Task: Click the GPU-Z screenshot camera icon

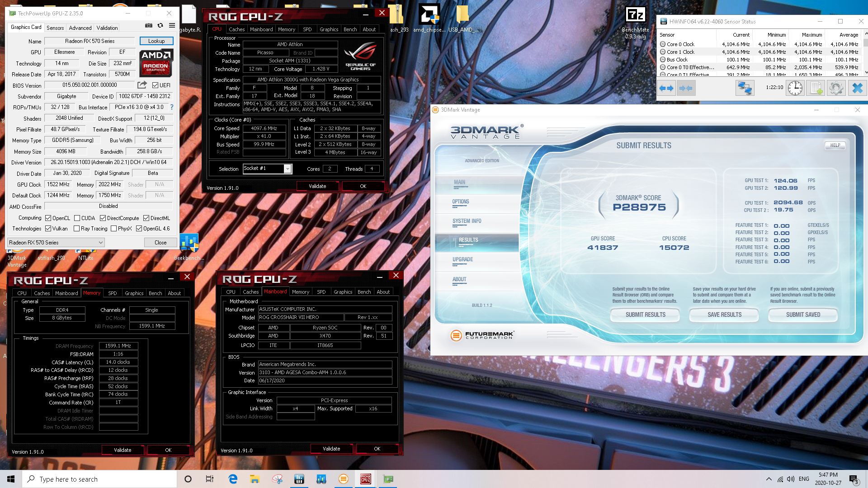Action: (x=148, y=26)
